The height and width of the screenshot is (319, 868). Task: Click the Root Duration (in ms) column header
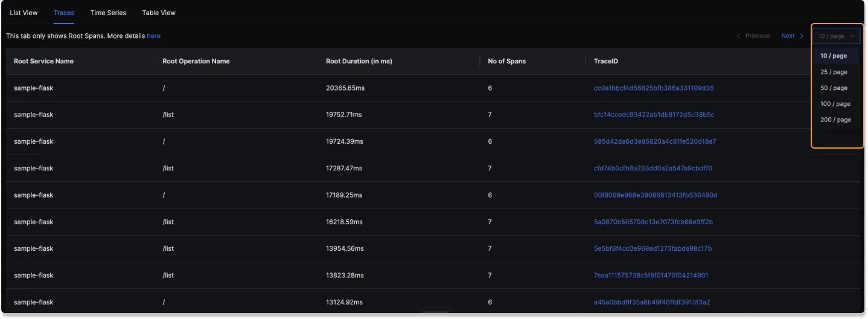tap(359, 61)
